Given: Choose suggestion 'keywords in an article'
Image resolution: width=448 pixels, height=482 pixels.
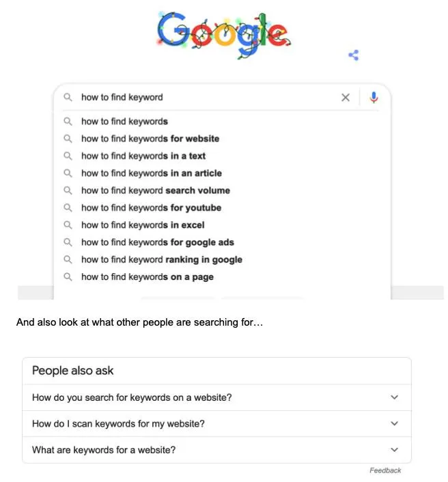Looking at the screenshot, I should click(x=152, y=173).
